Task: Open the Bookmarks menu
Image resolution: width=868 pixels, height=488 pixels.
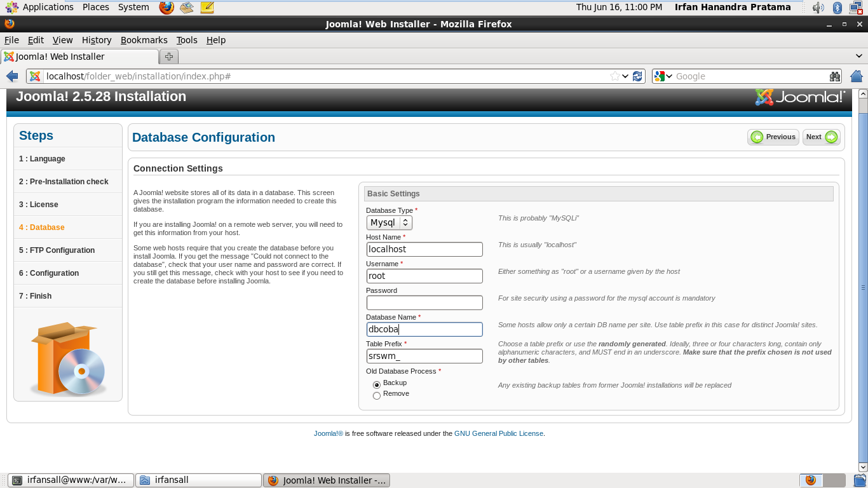Action: click(x=144, y=40)
